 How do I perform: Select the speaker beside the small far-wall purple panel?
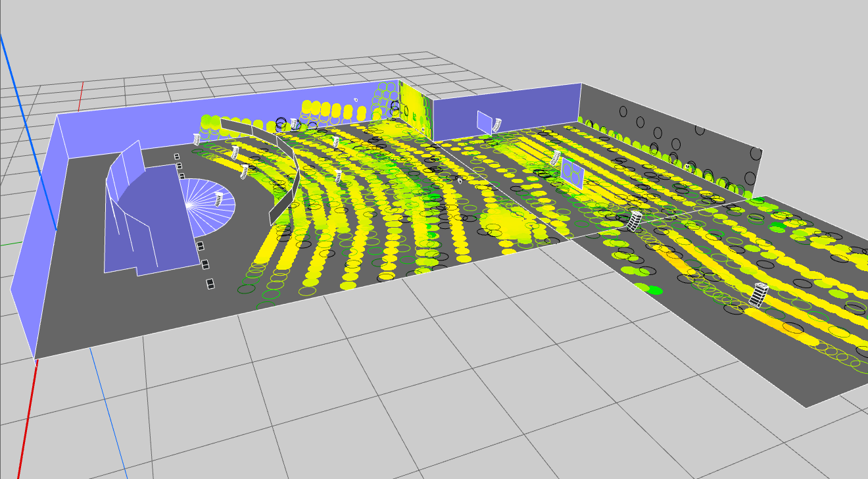coord(496,124)
